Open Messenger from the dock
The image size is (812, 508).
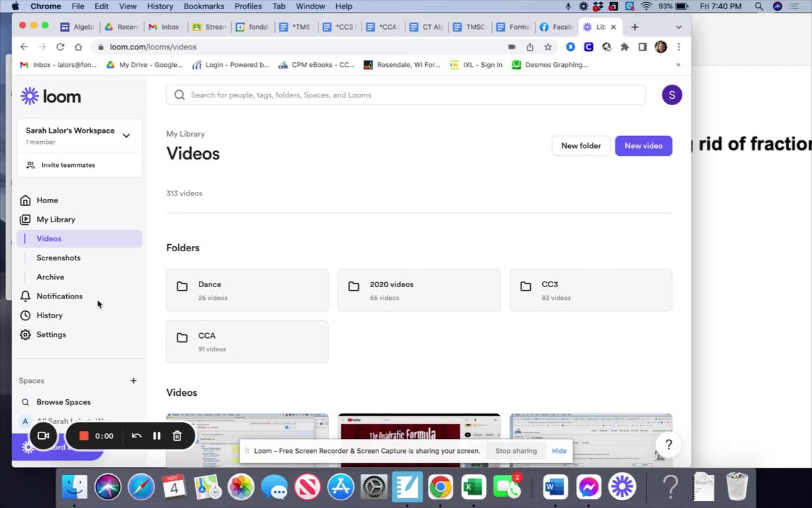589,487
